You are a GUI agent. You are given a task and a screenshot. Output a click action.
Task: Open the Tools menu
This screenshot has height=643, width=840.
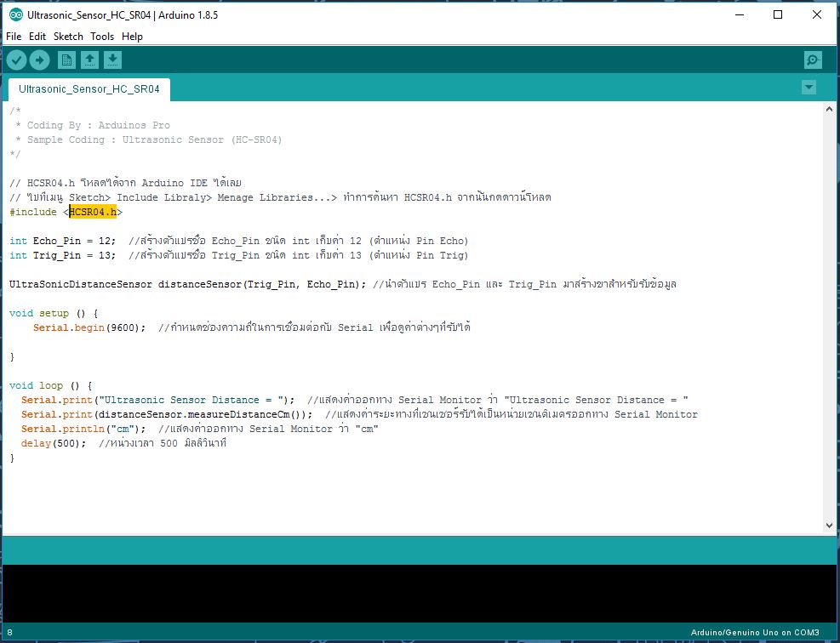click(x=102, y=37)
